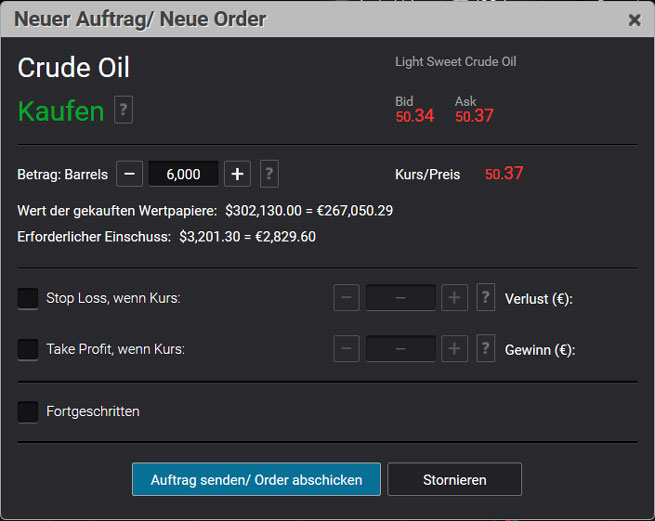Click the Gewinn (€) label
The image size is (655, 521).
click(x=540, y=350)
